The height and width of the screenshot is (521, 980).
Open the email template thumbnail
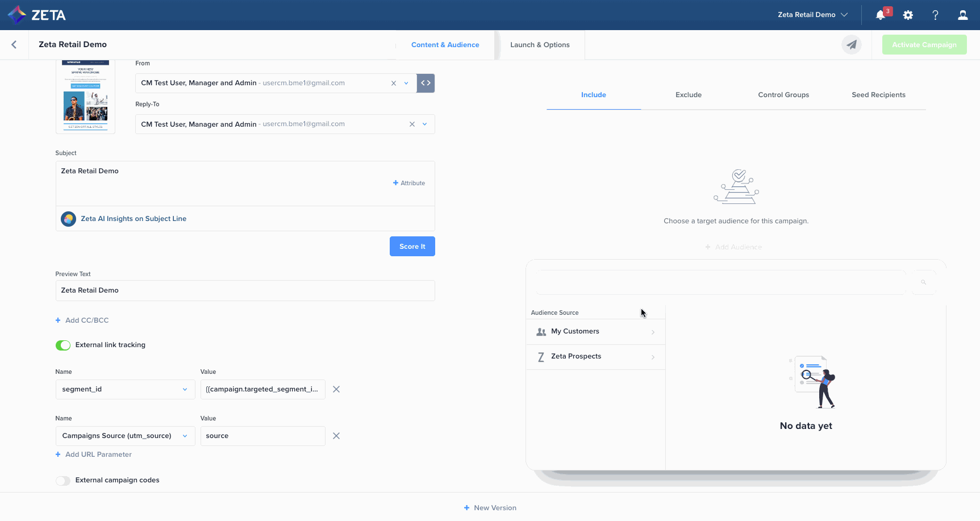[85, 95]
